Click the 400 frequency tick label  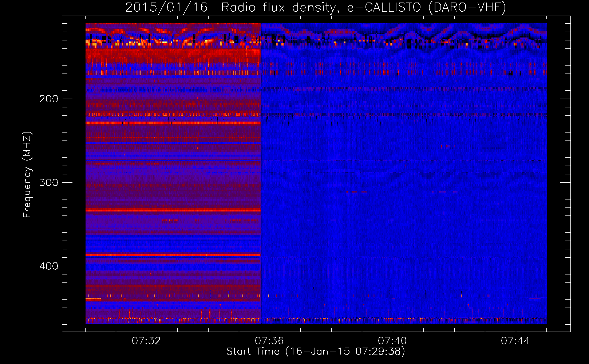click(x=49, y=266)
